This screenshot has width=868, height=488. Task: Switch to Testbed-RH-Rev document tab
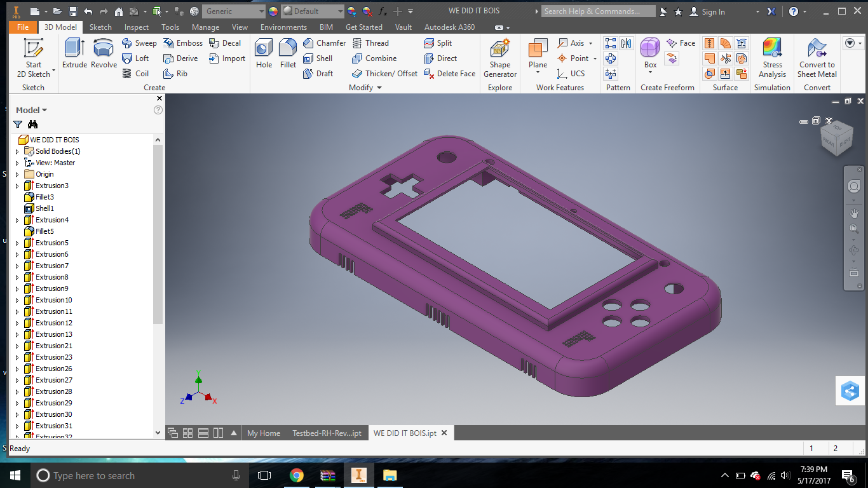(x=327, y=433)
